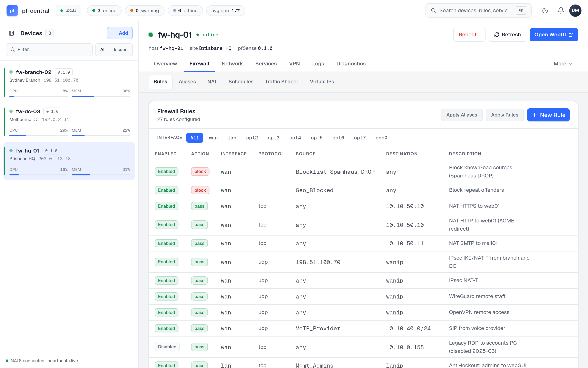Screen dimensions: 588x368
Task: Click the fw-branch-02 MEM usage bar
Action: coord(101,96)
